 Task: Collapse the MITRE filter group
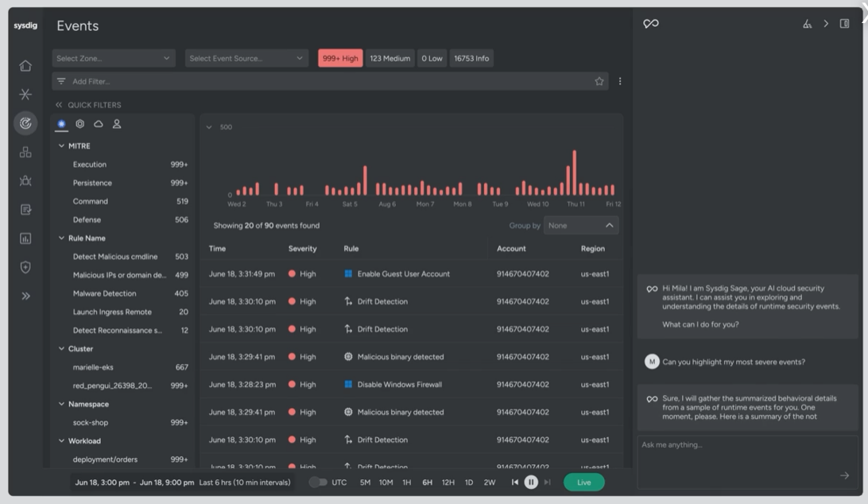[x=62, y=146]
